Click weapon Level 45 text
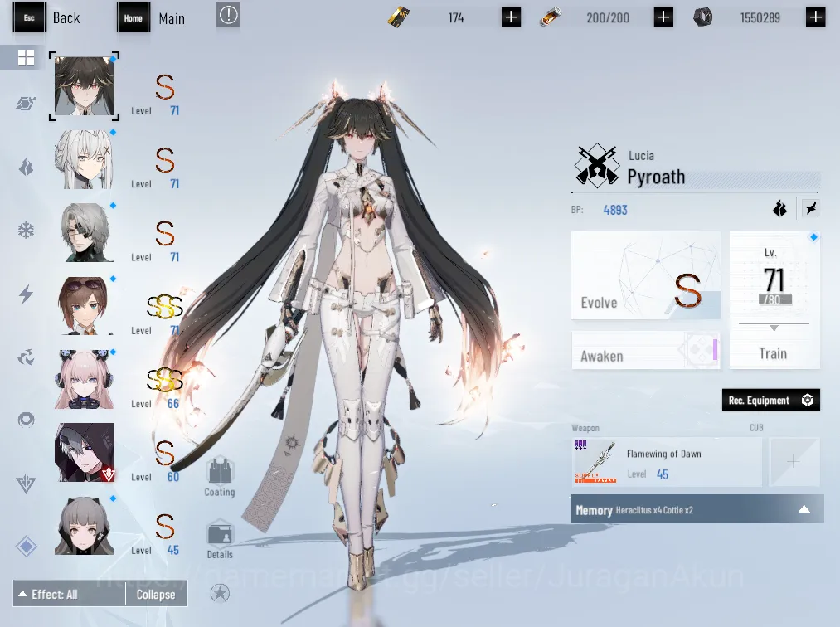840x627 pixels. (x=648, y=474)
